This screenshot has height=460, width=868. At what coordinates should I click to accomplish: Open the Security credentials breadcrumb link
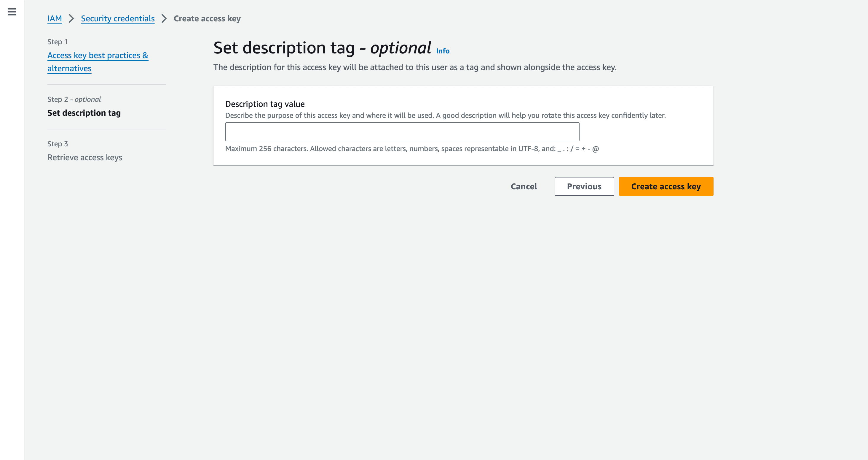pos(118,18)
